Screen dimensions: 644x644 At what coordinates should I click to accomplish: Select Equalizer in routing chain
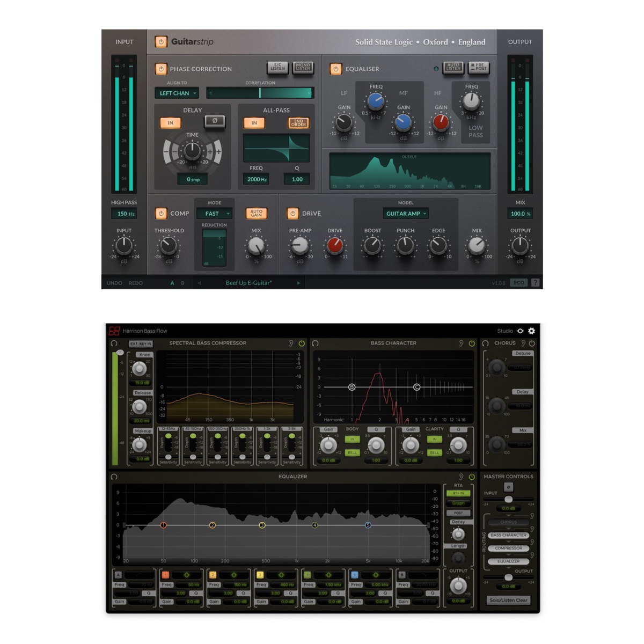pos(508,561)
